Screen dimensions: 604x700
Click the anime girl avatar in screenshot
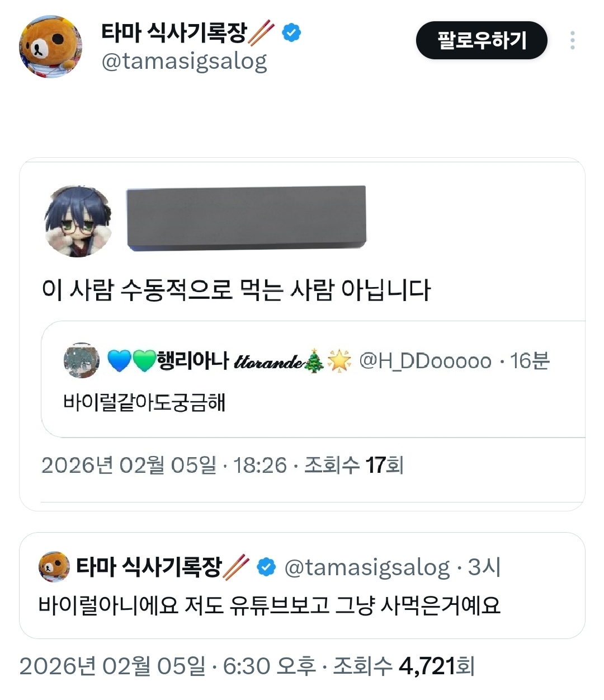78,222
